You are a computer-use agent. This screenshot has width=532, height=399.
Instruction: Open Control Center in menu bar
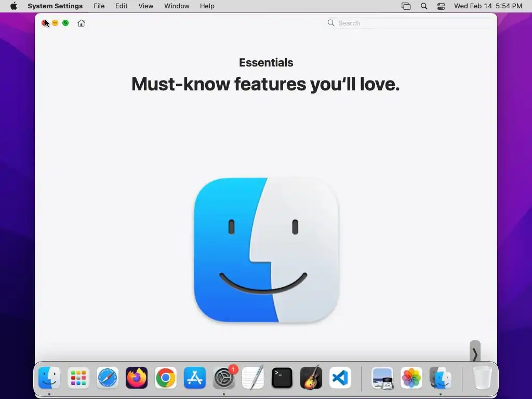(x=441, y=6)
